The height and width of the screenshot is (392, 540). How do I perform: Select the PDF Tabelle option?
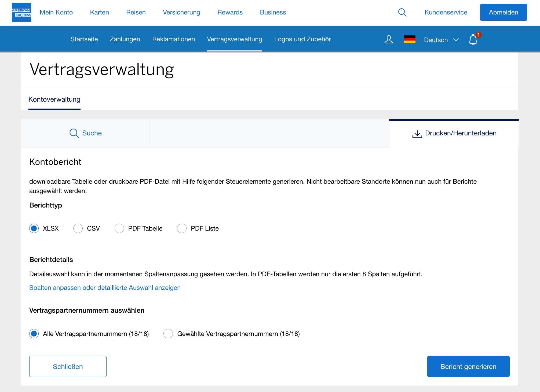pyautogui.click(x=119, y=228)
